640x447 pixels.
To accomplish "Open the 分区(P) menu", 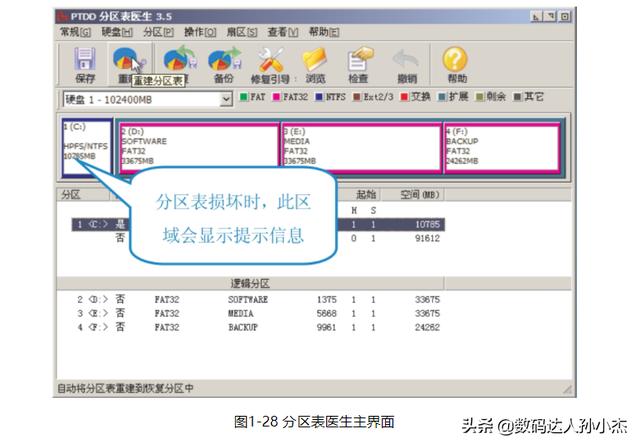I will click(158, 32).
